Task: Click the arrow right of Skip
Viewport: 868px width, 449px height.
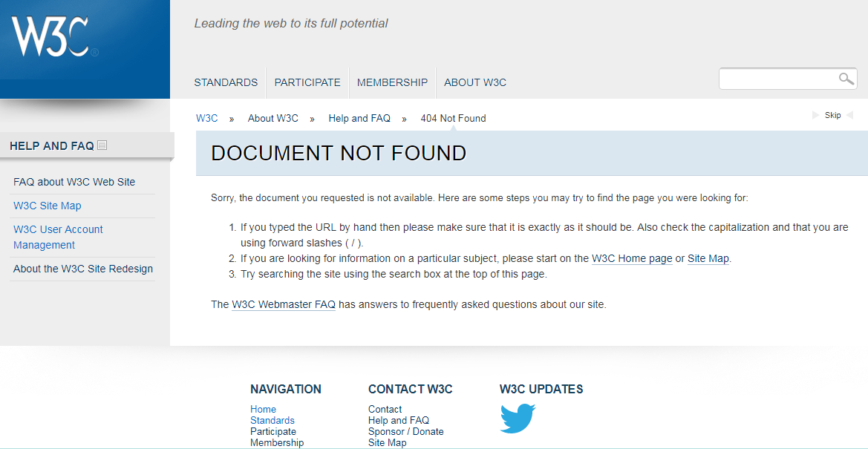Action: tap(849, 115)
